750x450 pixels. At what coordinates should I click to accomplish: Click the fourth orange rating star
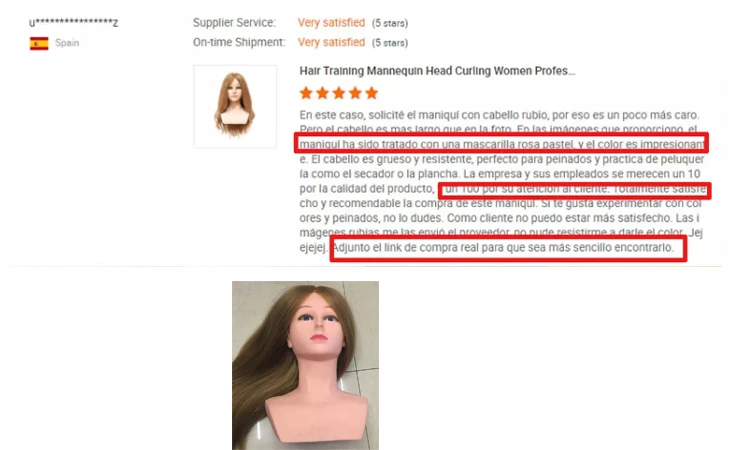pos(355,93)
